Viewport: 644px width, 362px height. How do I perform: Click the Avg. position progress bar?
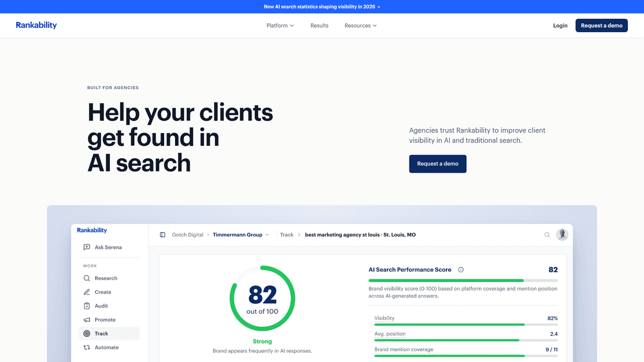tap(466, 340)
